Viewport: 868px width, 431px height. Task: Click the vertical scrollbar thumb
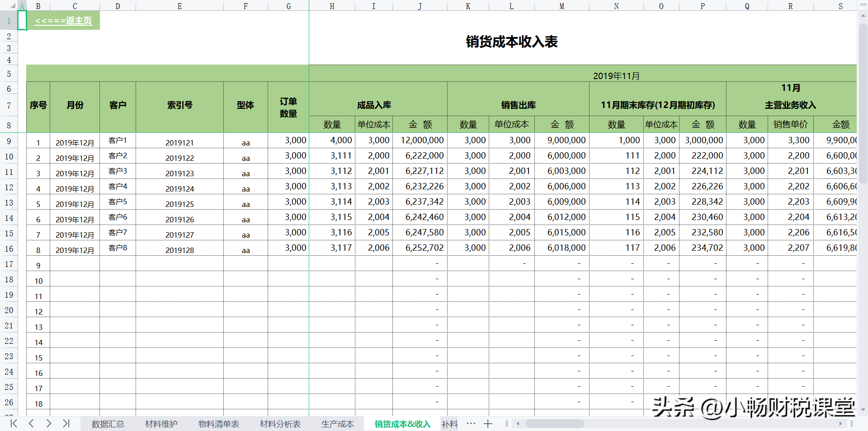tap(863, 104)
